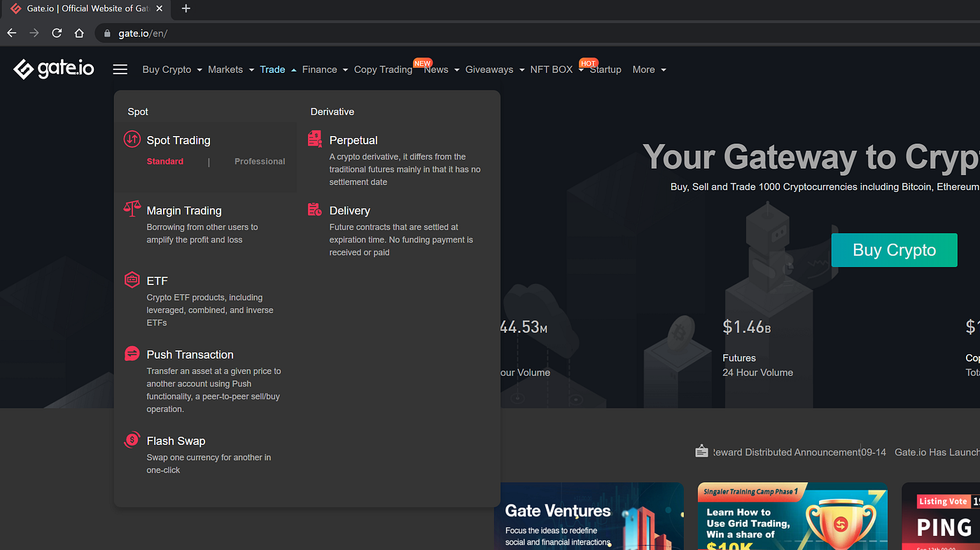Open the Buy Crypto nav menu
The width and height of the screenshot is (980, 550).
(167, 69)
